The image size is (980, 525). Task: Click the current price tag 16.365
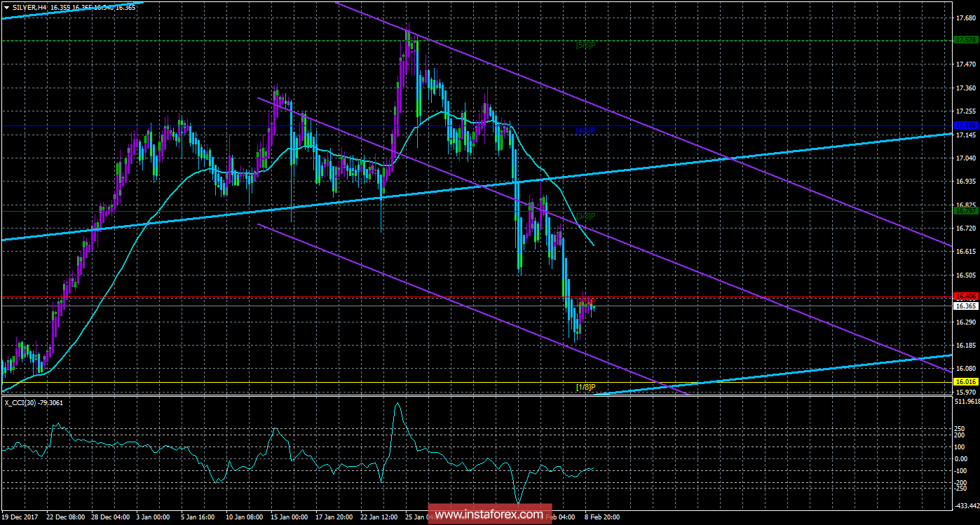(x=966, y=306)
